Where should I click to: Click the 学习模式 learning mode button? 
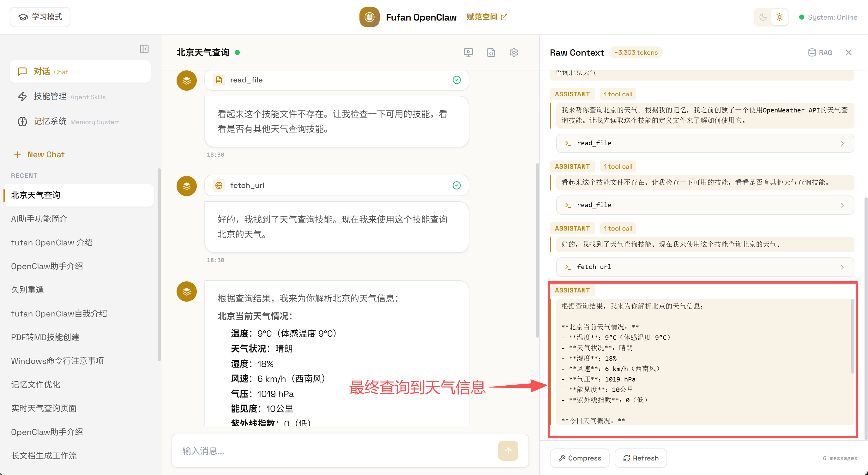click(40, 17)
